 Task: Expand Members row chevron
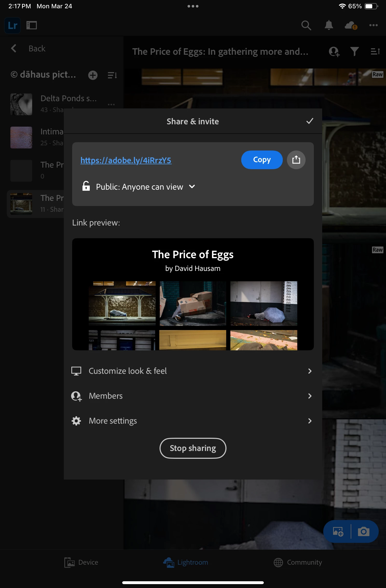pyautogui.click(x=310, y=396)
